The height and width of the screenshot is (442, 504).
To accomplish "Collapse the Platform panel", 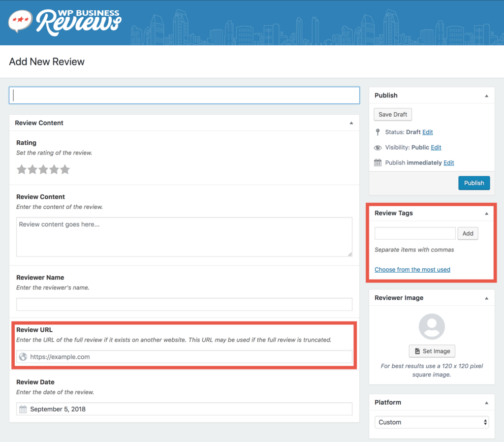I will pyautogui.click(x=487, y=403).
